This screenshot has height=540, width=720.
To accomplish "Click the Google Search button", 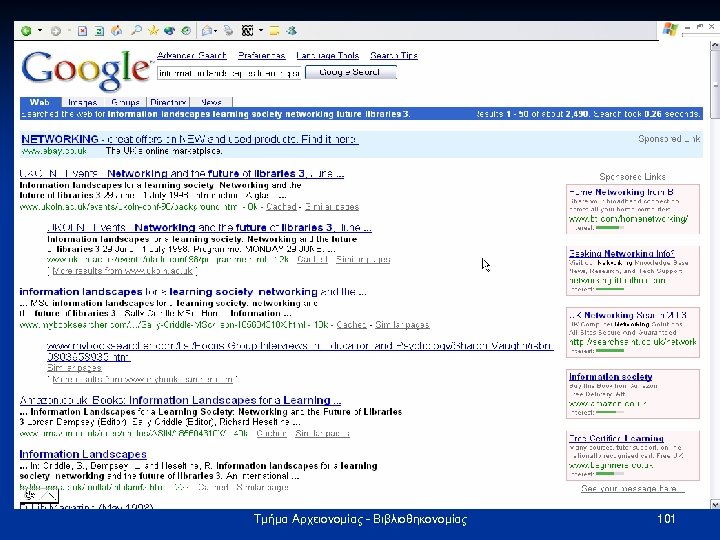I will (x=350, y=72).
